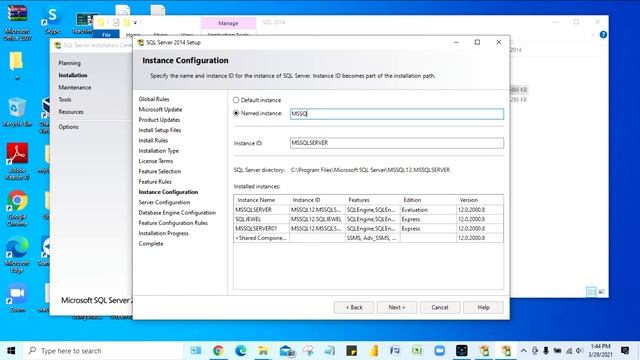Open Sticky Notes from the taskbar
640x360 pixels.
[351, 351]
